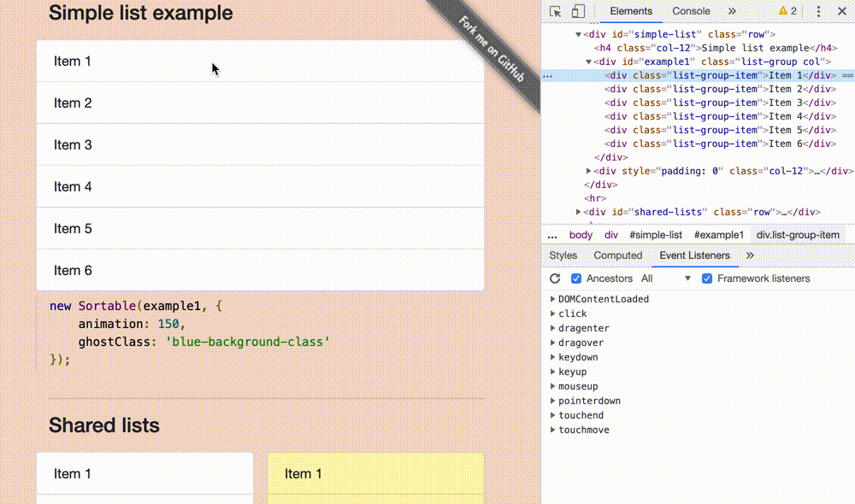Expand the click event listener
The image size is (855, 504).
point(552,314)
